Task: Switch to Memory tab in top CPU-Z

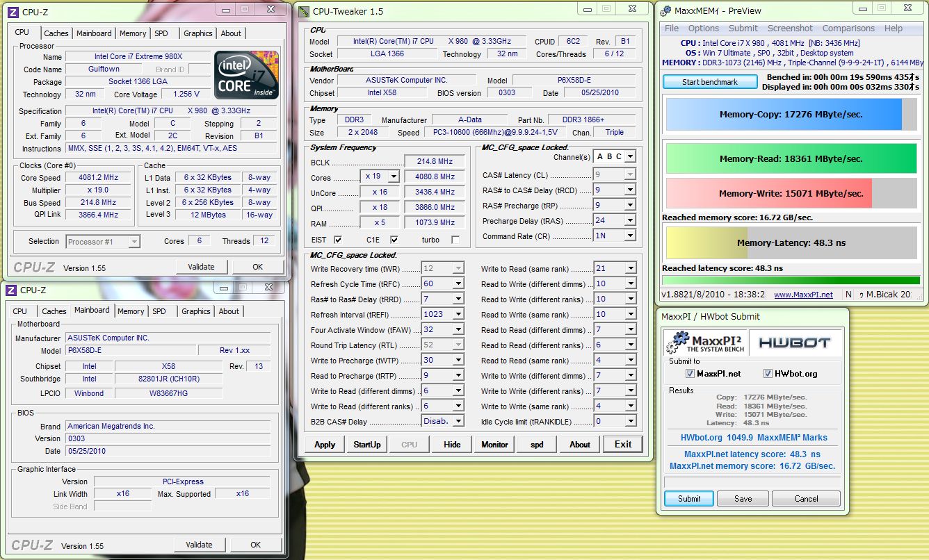Action: (x=133, y=33)
